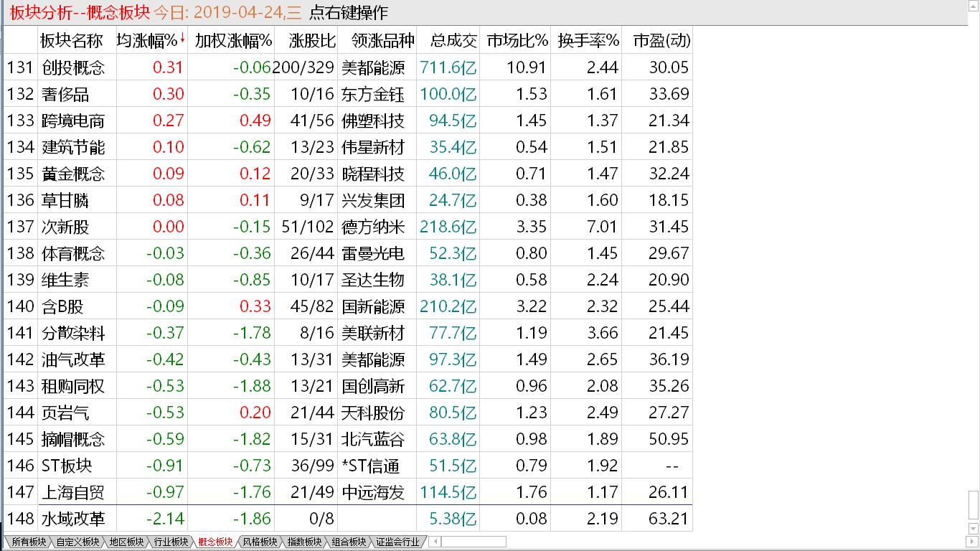Select the 油气改革 sector row
The height and width of the screenshot is (551, 980).
click(x=349, y=359)
